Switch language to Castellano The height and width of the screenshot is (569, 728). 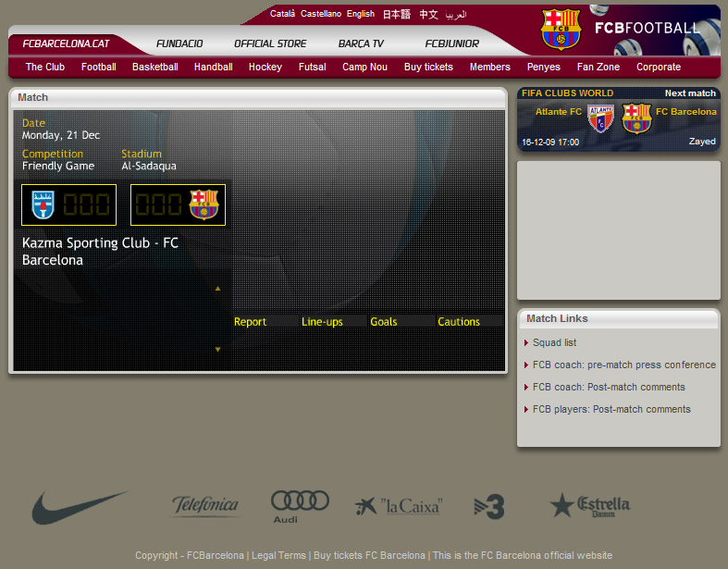pyautogui.click(x=321, y=14)
